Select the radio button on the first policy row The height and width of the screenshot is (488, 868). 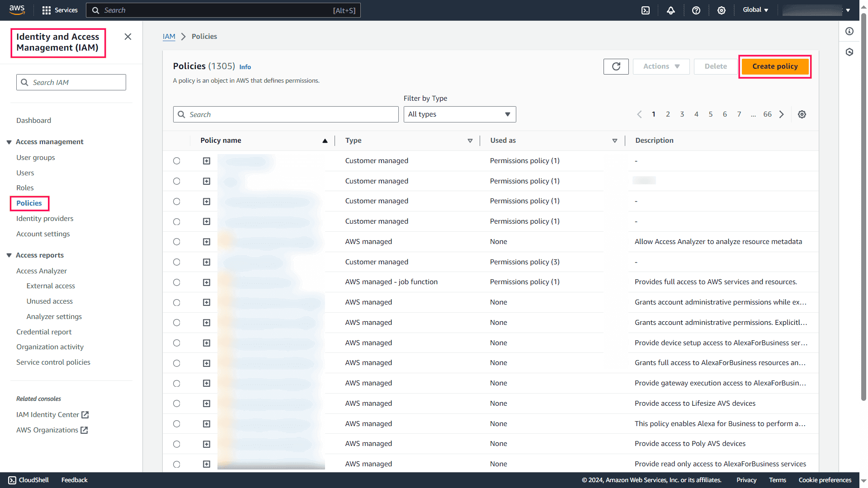[176, 161]
